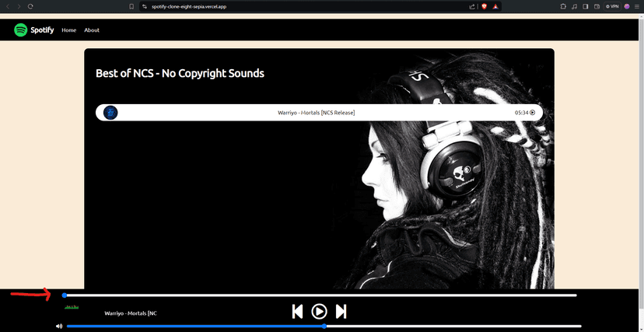Click the Spotify logo icon

click(x=20, y=30)
